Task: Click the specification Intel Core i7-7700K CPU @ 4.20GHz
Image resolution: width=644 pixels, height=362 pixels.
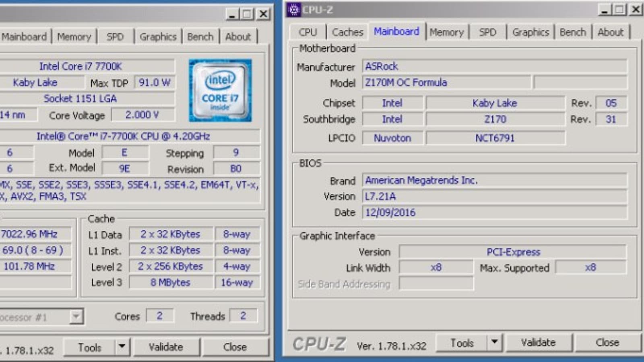Action: click(x=130, y=136)
